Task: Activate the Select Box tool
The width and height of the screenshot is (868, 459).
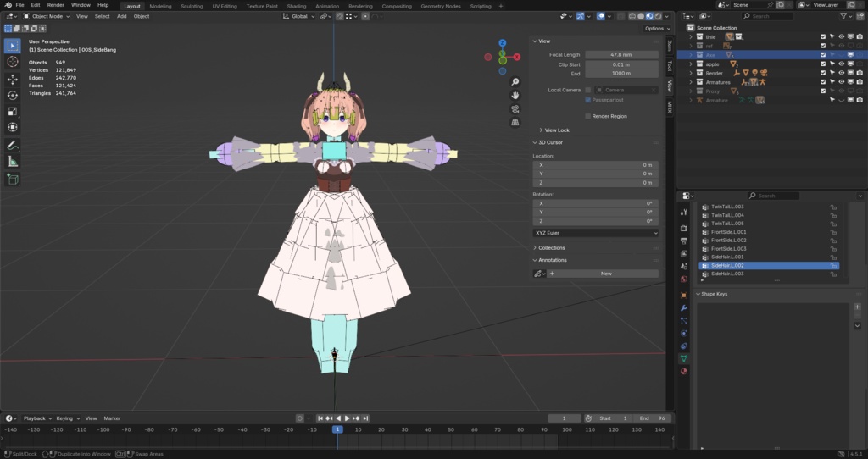Action: pyautogui.click(x=12, y=46)
